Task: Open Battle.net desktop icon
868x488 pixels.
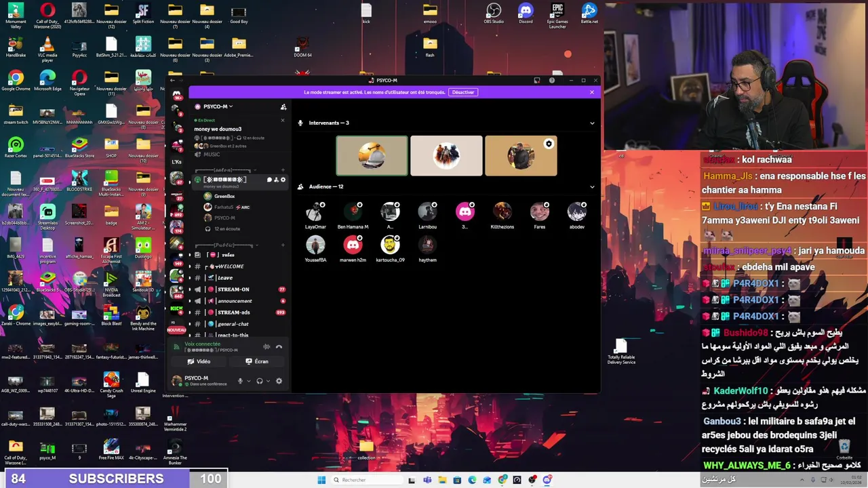Action: tap(589, 14)
